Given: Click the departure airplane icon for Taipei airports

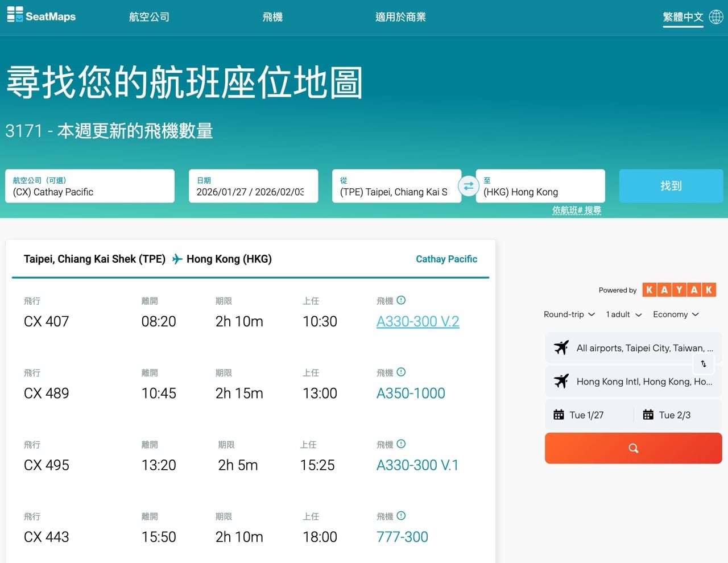Looking at the screenshot, I should click(x=561, y=347).
